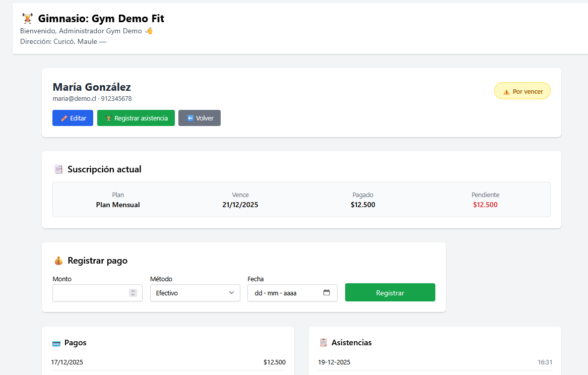Go back using the Volver button

(x=200, y=118)
